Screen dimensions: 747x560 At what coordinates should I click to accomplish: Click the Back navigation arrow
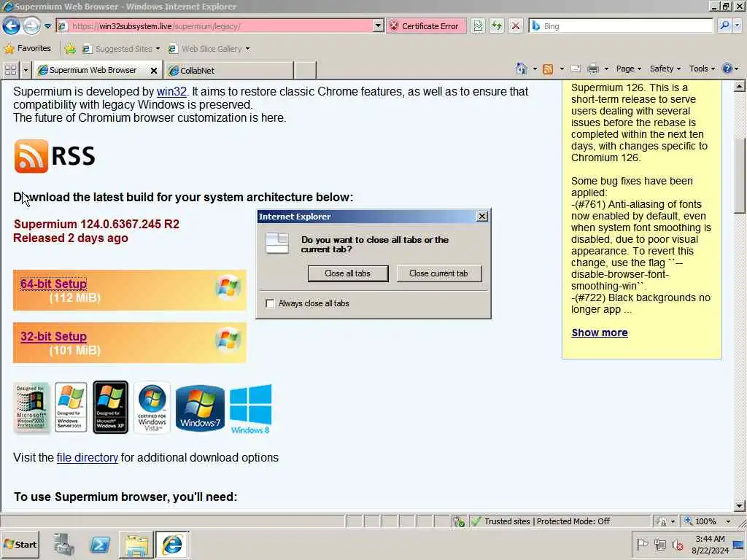point(11,26)
